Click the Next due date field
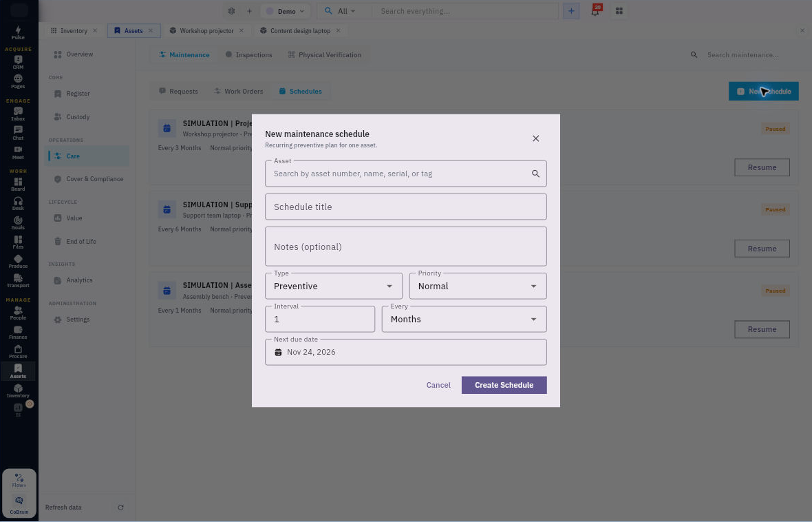 405,352
